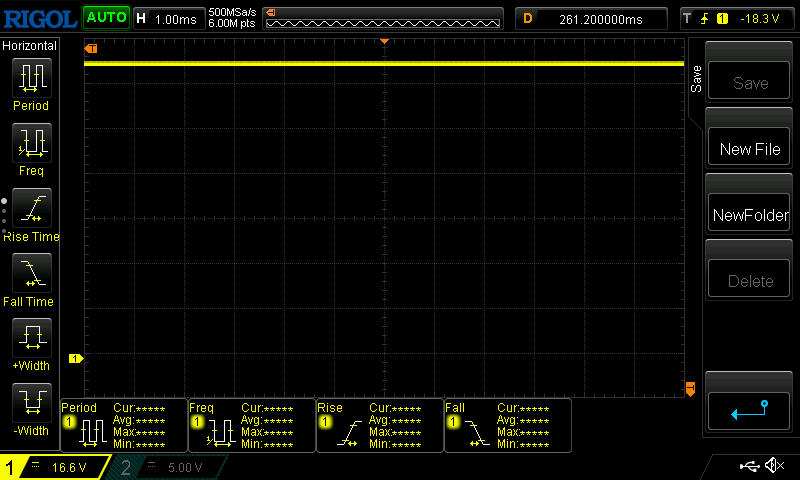Switch to the Horizontal menu label
This screenshot has width=800, height=480.
pyautogui.click(x=30, y=46)
